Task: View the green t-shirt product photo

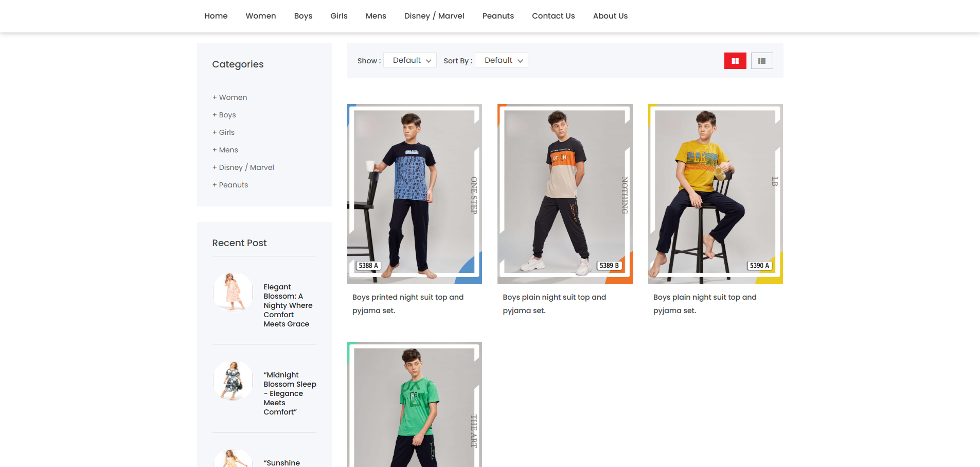Action: click(414, 407)
